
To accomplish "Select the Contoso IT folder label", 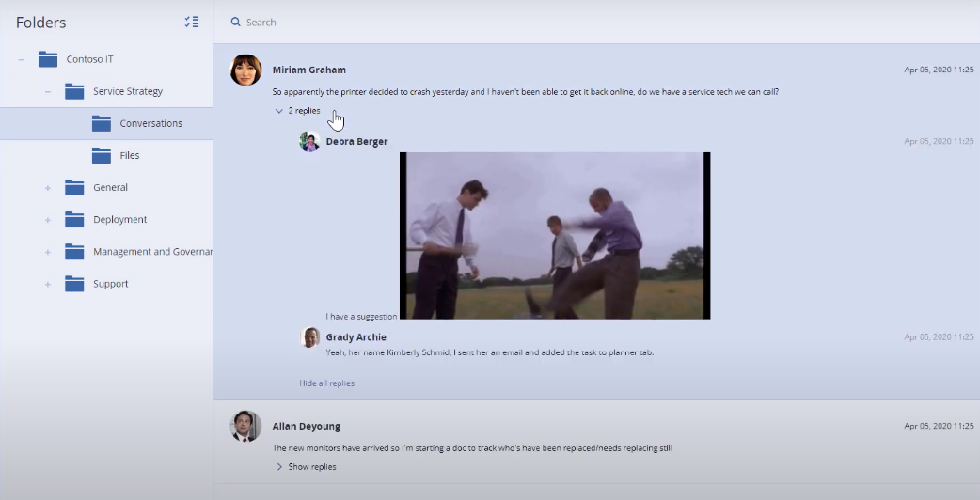I will coord(90,59).
